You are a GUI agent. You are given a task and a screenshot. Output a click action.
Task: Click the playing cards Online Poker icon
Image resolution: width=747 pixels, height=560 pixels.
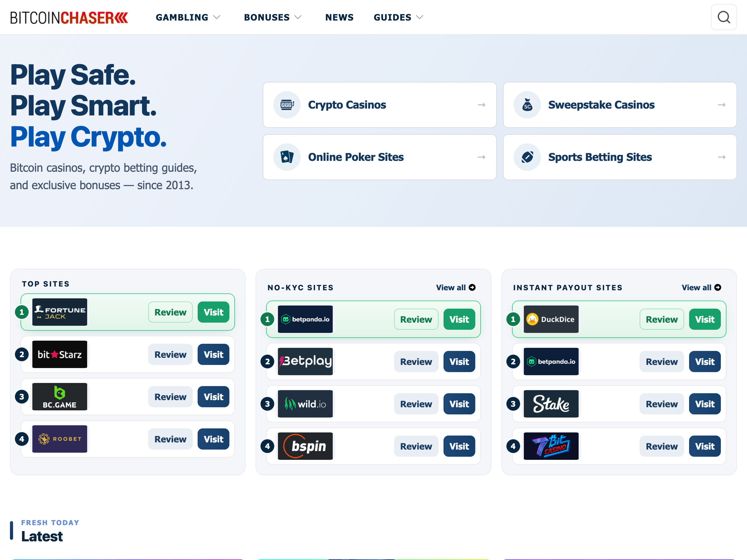(287, 157)
